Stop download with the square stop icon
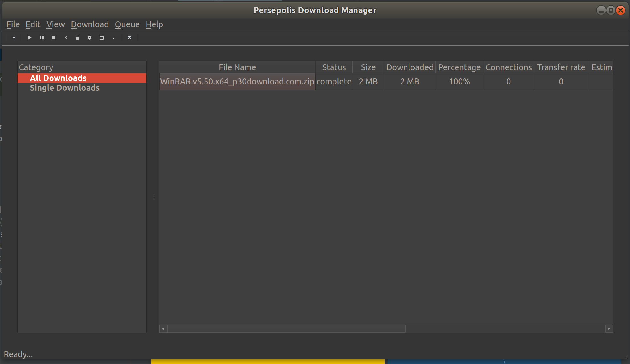The image size is (630, 364). point(54,38)
